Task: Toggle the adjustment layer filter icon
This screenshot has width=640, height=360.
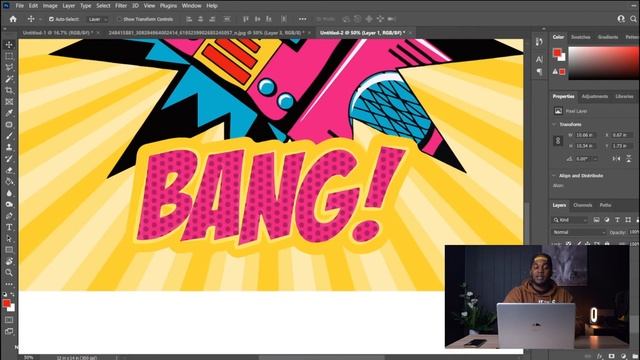Action: [607, 220]
